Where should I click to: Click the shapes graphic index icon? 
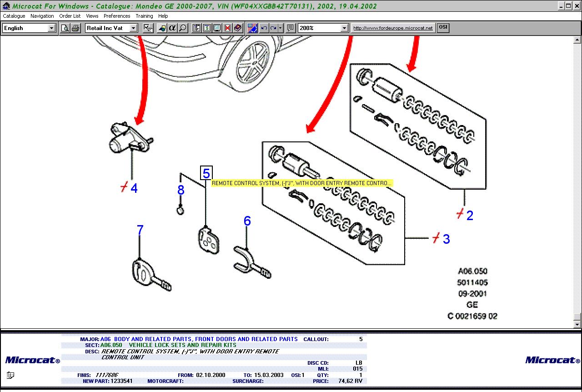(x=162, y=28)
